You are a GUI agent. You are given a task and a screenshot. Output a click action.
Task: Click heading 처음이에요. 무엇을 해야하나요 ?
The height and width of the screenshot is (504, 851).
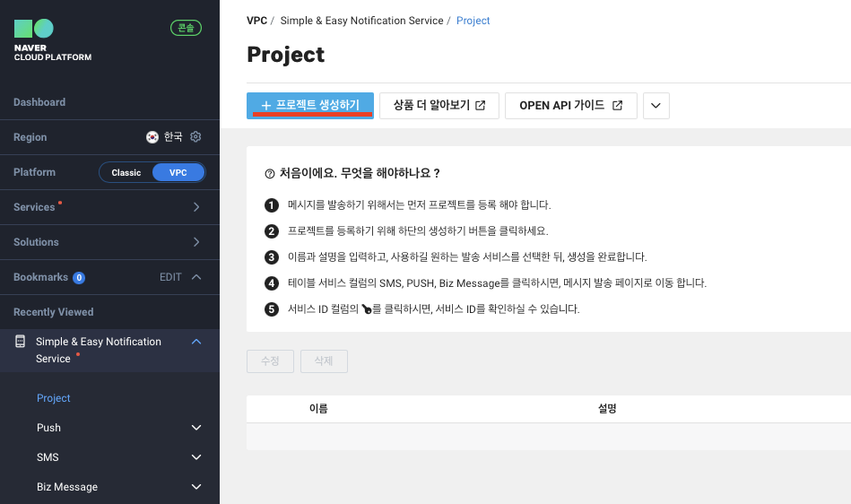click(x=360, y=173)
